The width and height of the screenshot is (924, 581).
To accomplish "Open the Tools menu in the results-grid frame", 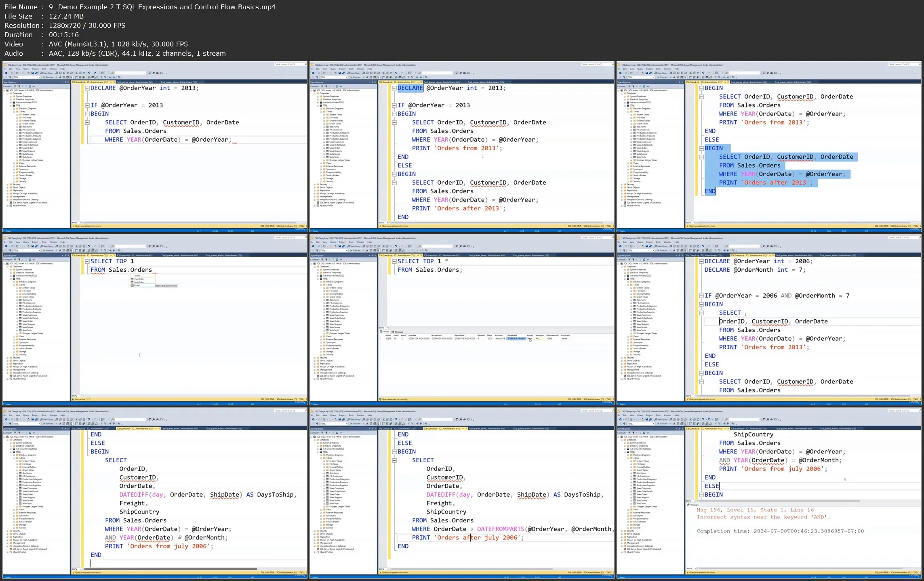I will pyautogui.click(x=351, y=242).
